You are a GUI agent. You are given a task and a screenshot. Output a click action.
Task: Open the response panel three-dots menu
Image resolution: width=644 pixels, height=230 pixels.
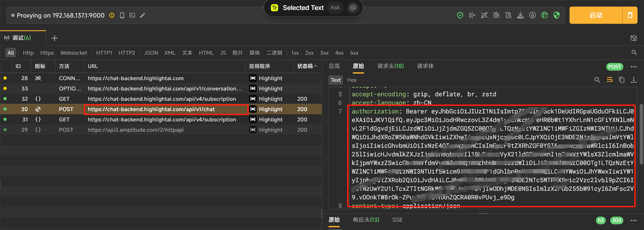(634, 220)
